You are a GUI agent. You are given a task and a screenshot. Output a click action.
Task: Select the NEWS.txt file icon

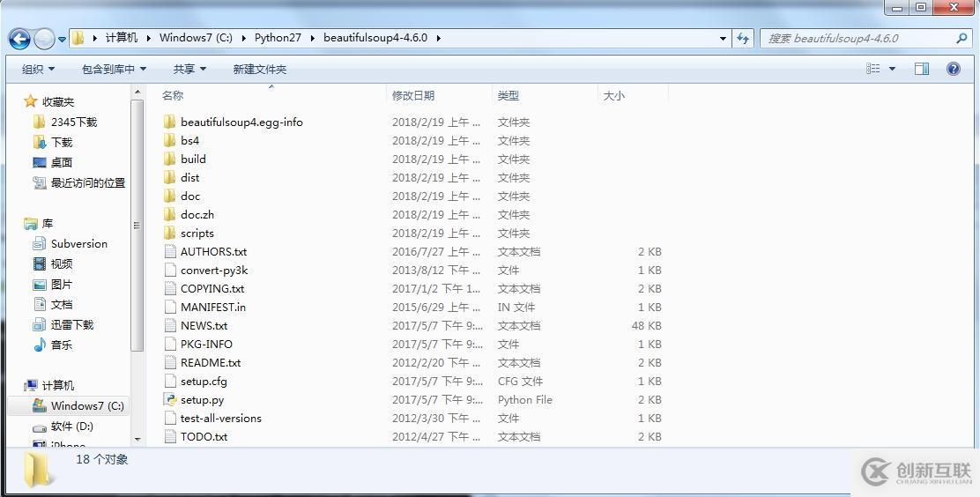coord(170,326)
